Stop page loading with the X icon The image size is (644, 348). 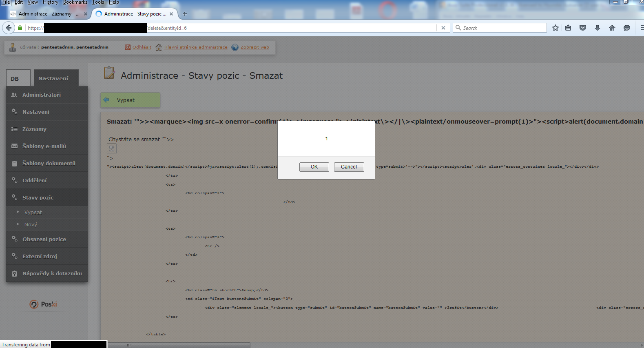[x=443, y=28]
